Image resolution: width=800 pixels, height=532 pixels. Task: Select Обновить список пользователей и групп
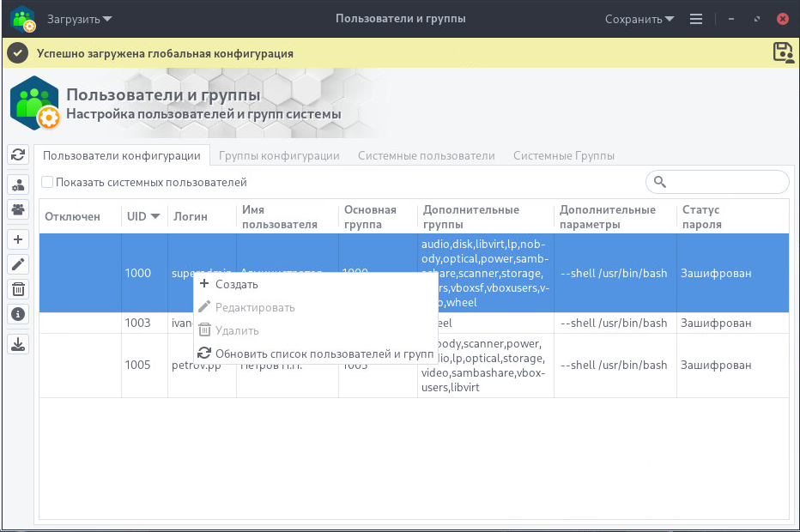tap(324, 354)
